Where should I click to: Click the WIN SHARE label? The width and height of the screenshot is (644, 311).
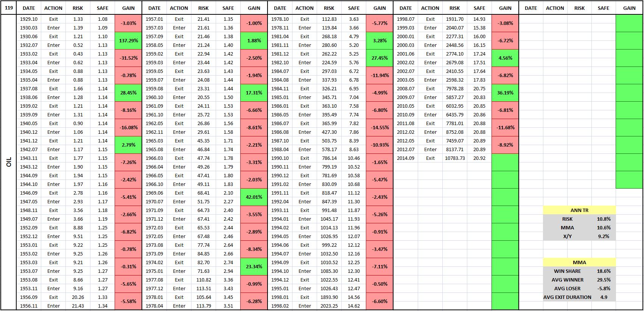coord(567,271)
